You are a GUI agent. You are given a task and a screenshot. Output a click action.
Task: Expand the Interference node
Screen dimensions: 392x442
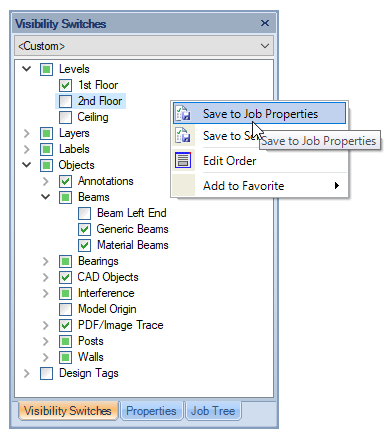[46, 293]
